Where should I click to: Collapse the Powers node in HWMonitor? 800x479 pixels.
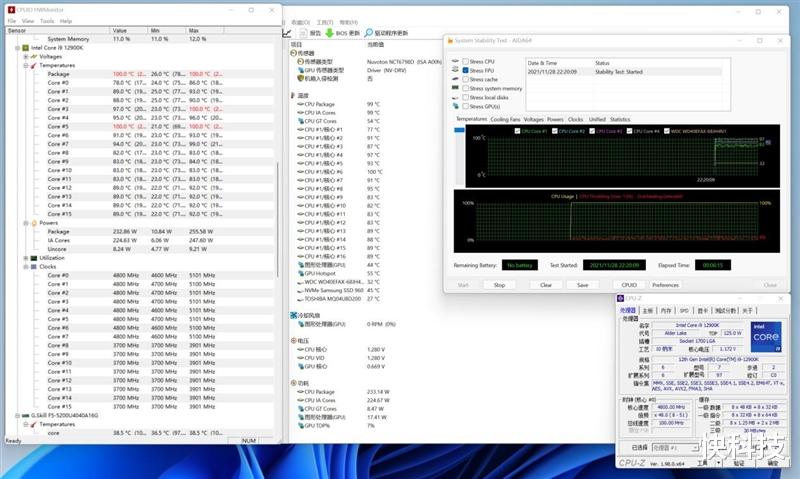26,223
